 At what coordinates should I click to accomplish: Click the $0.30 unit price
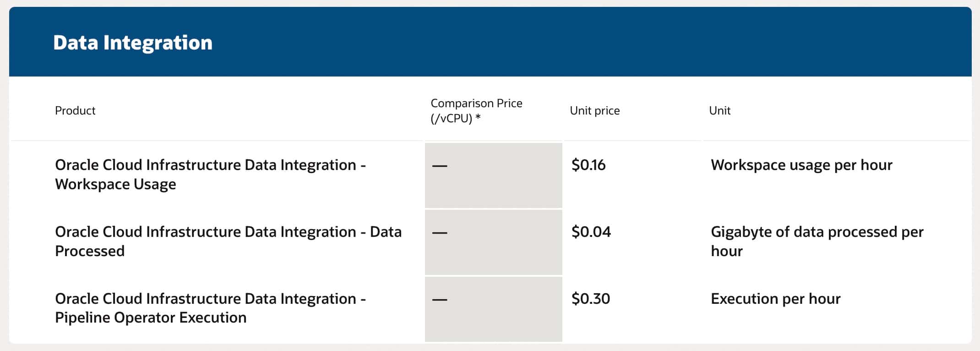[590, 299]
